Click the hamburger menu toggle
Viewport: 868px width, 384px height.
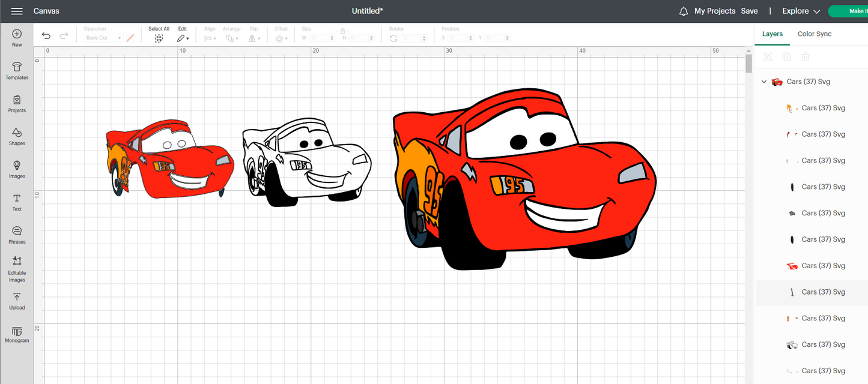tap(16, 10)
